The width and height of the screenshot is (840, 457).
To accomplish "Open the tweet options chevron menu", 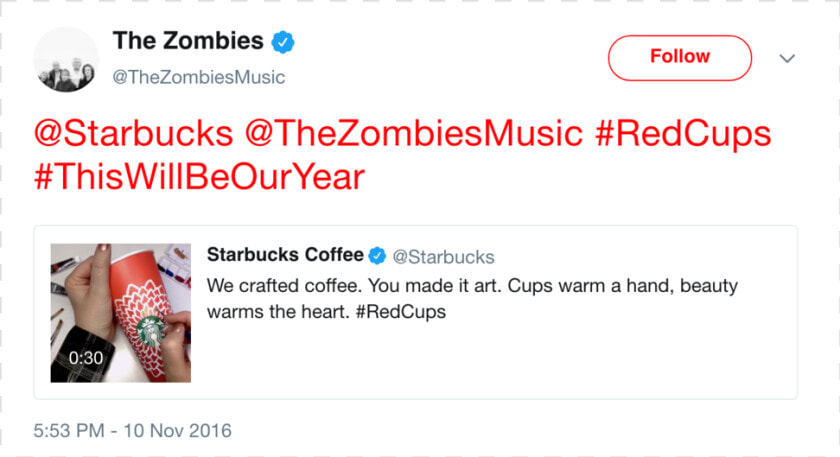I will coord(786,58).
